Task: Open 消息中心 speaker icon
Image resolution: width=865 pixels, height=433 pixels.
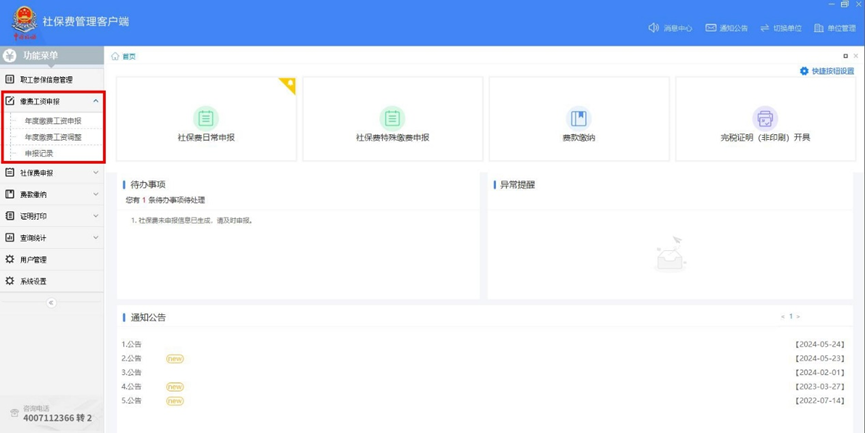Action: click(653, 28)
